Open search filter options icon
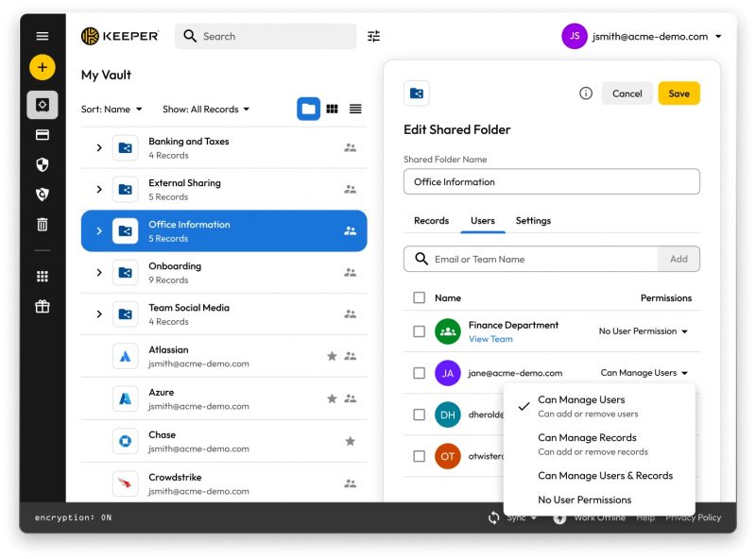The height and width of the screenshot is (559, 756). point(373,36)
